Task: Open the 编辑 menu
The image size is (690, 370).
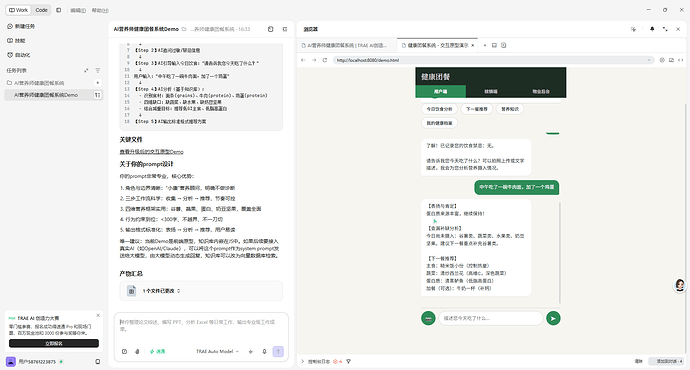Action: pyautogui.click(x=78, y=11)
